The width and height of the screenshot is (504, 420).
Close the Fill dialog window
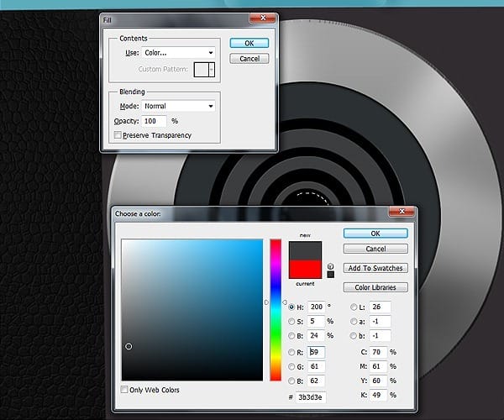[263, 18]
